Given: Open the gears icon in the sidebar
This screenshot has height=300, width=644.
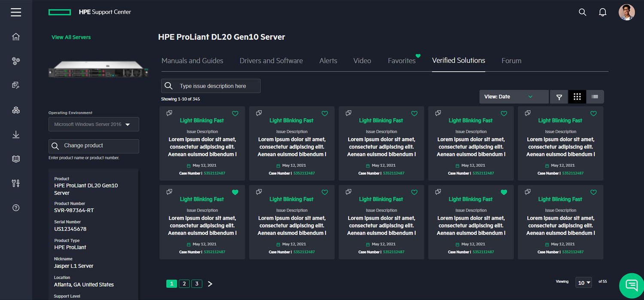Looking at the screenshot, I should [x=16, y=61].
